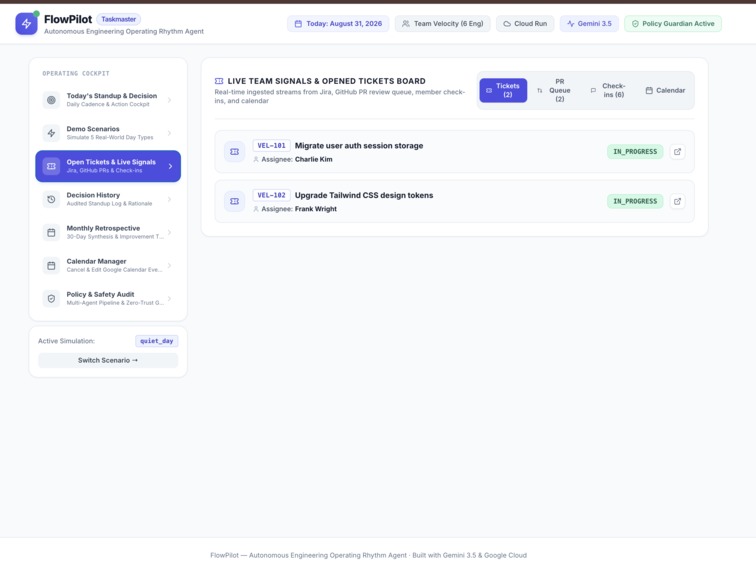756x573 pixels.
Task: Click the chevron on Open Tickets item
Action: (x=170, y=166)
